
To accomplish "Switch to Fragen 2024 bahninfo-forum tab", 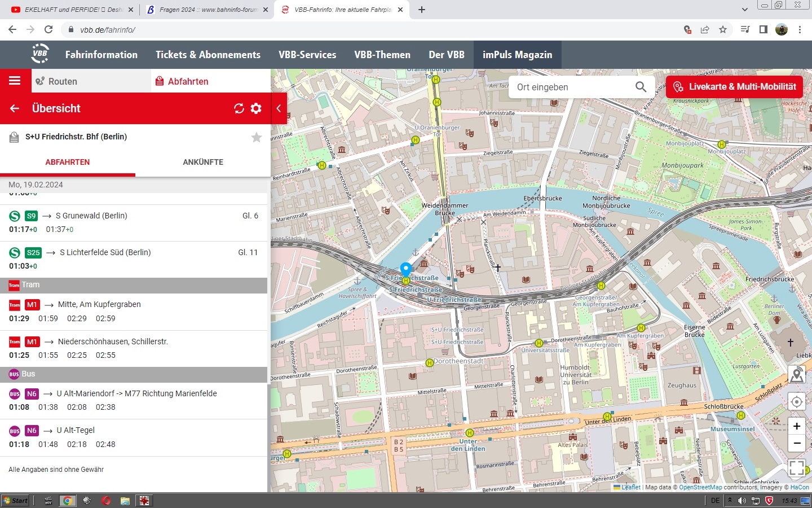I will [x=206, y=10].
